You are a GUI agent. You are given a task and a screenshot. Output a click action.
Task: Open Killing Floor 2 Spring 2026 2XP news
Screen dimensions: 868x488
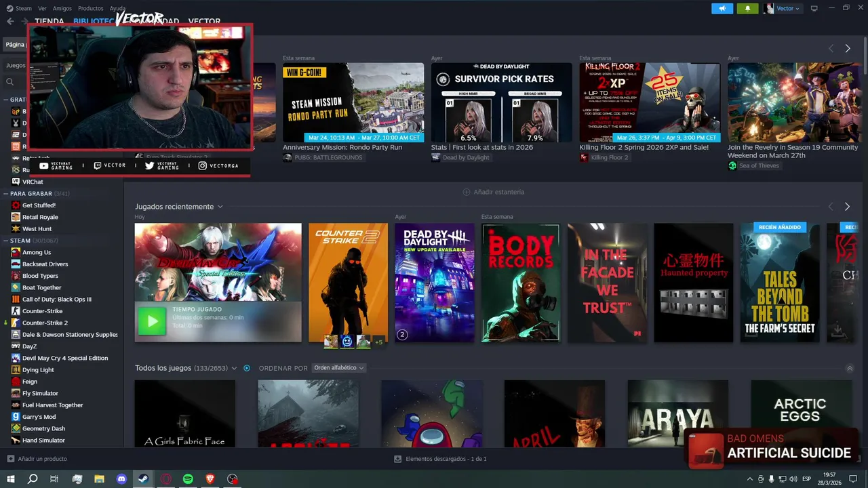pyautogui.click(x=650, y=102)
